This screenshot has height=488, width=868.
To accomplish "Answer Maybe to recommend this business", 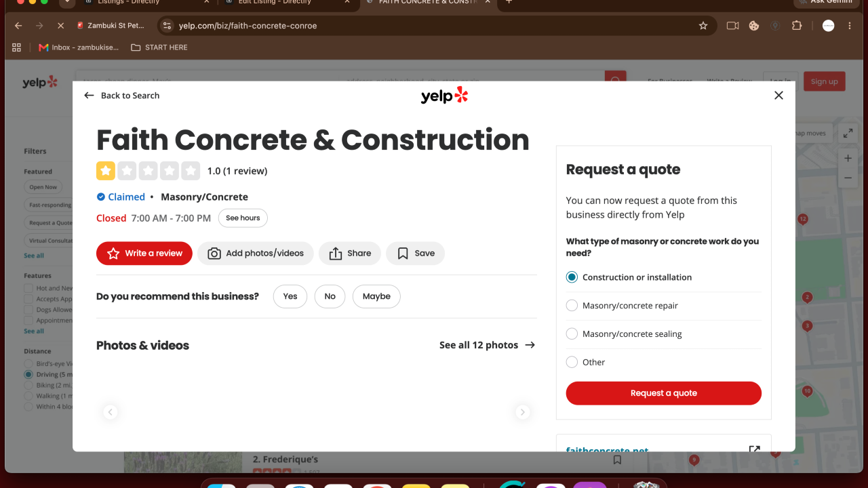I will click(376, 296).
